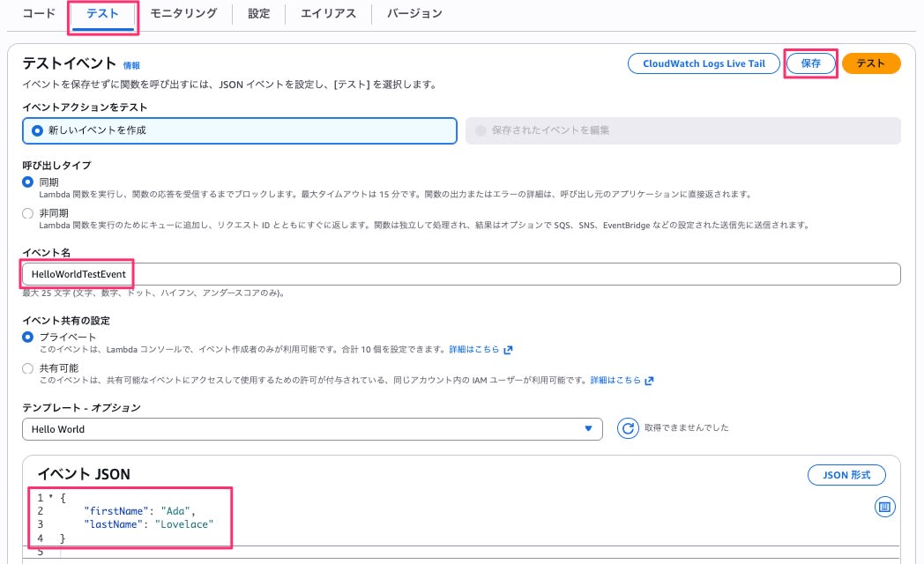Screen dimensions: 924x564
Task: Click the 保存 button to save the event
Action: pyautogui.click(x=810, y=63)
